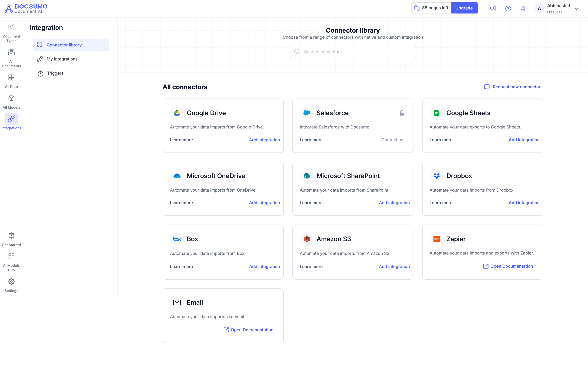Click 88 pages left indicator

click(431, 8)
